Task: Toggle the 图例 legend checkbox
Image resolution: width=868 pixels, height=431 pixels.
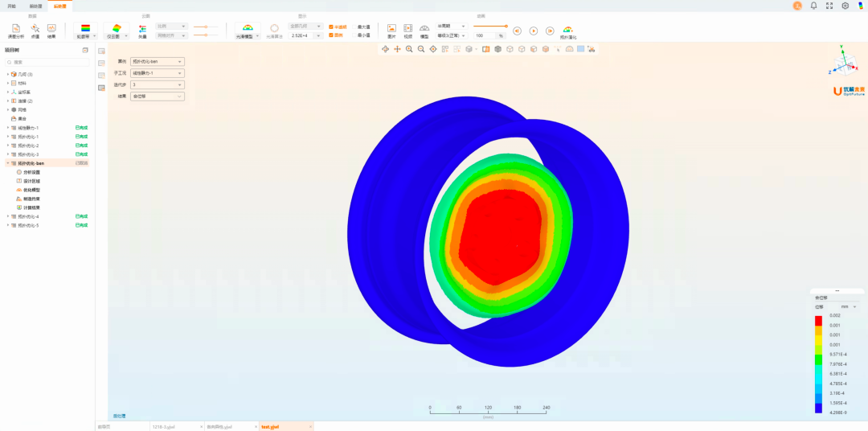Action: (x=331, y=35)
